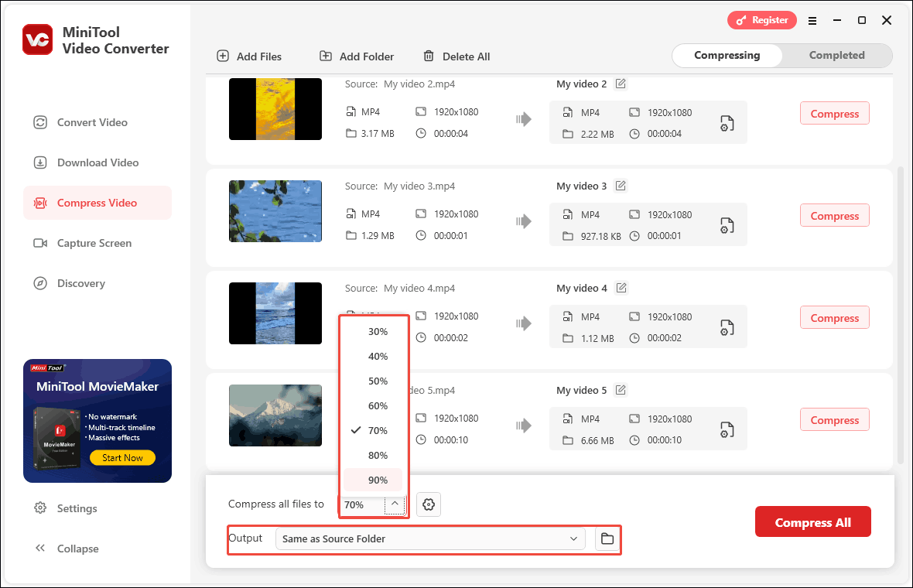Open Discovery in the sidebar
This screenshot has height=588, width=913.
97,283
